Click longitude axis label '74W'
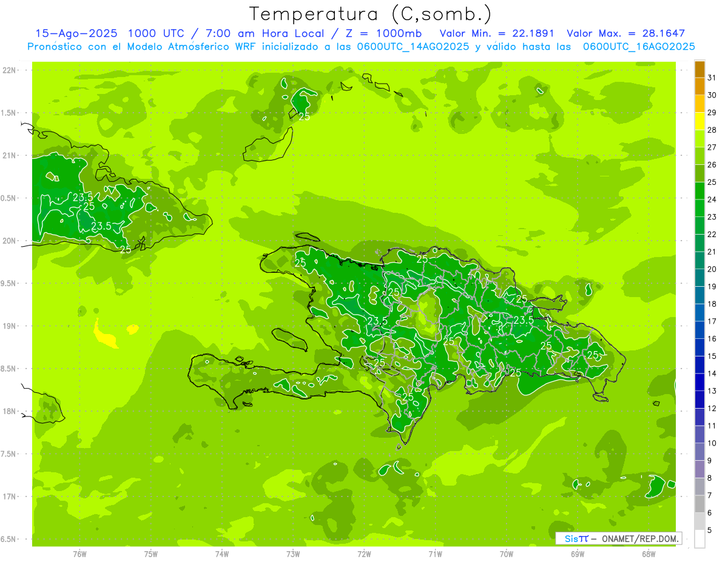This screenshot has width=728, height=562. [x=222, y=554]
